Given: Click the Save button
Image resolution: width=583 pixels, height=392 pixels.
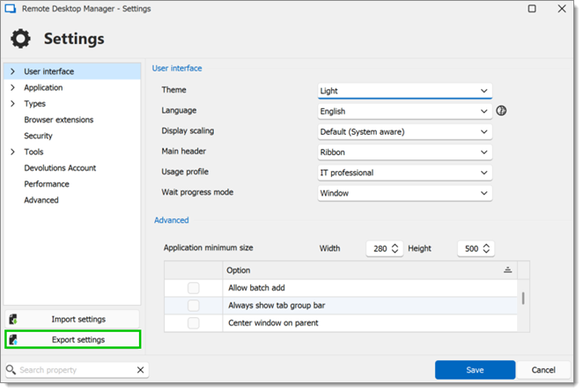Looking at the screenshot, I should (x=475, y=370).
